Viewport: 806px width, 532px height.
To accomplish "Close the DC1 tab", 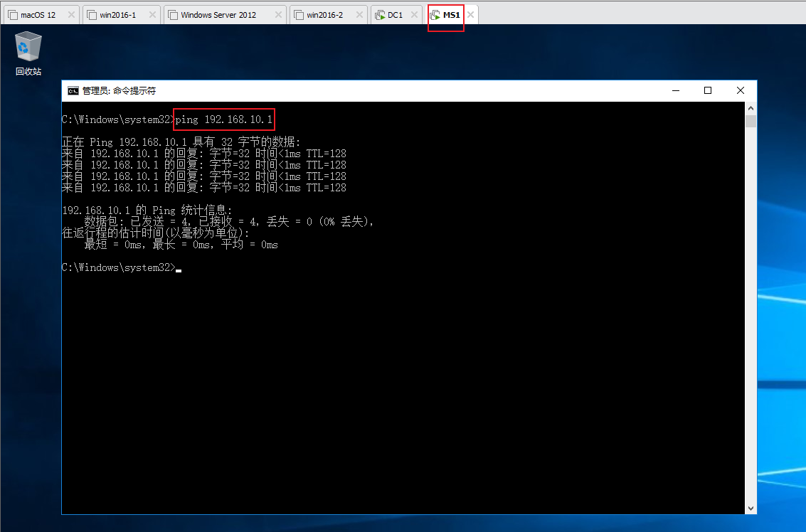I will [x=414, y=15].
